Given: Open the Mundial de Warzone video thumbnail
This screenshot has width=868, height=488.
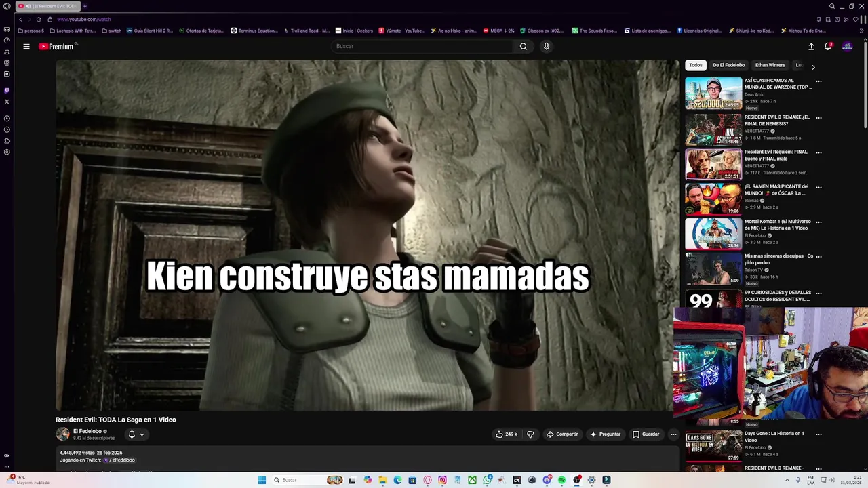Looking at the screenshot, I should pos(713,94).
